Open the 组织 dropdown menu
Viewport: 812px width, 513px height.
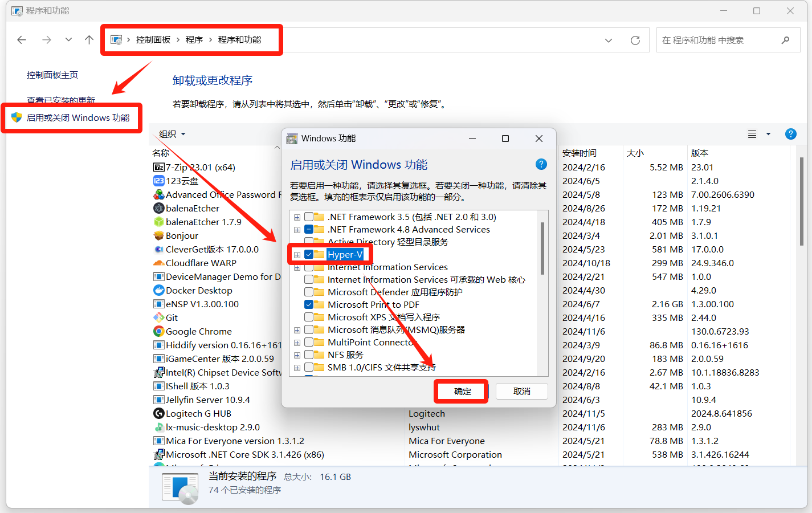click(x=172, y=134)
